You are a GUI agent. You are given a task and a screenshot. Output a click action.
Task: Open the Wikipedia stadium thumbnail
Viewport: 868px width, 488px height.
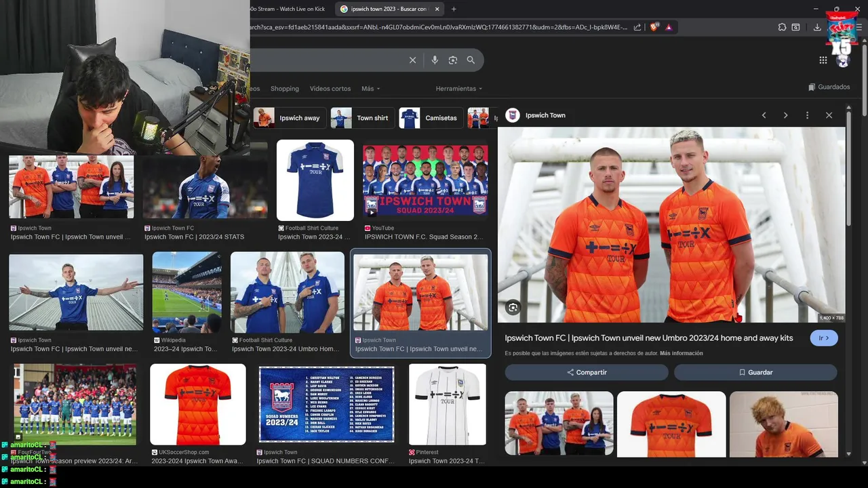[x=186, y=292]
